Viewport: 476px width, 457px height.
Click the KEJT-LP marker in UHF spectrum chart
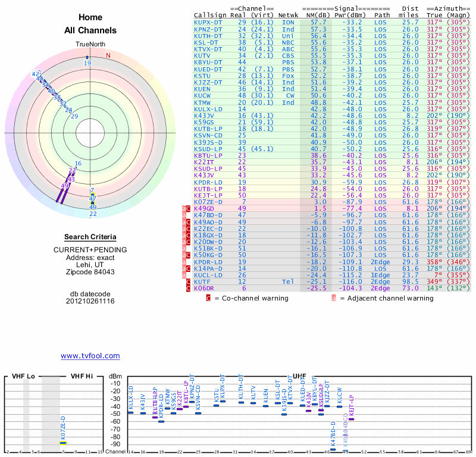[x=351, y=419]
